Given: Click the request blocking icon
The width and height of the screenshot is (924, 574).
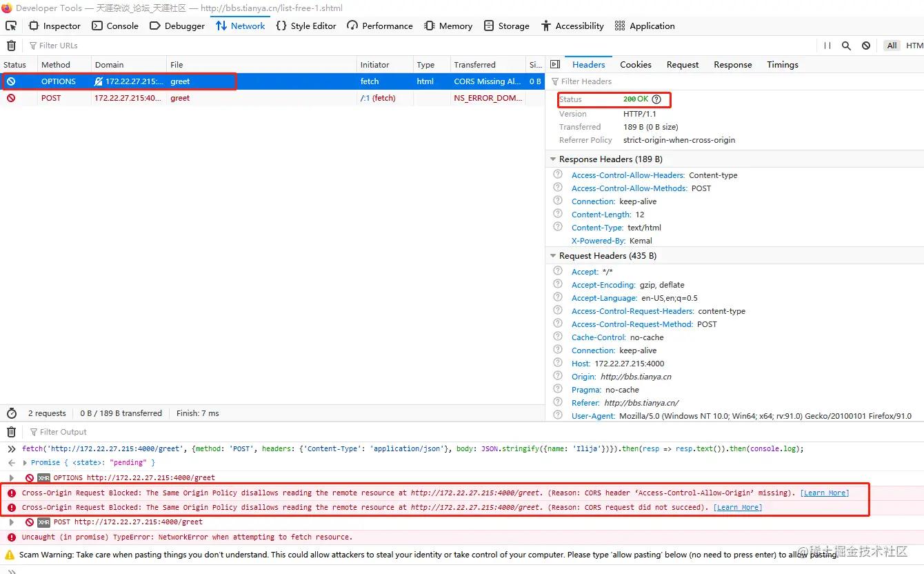Looking at the screenshot, I should point(866,46).
